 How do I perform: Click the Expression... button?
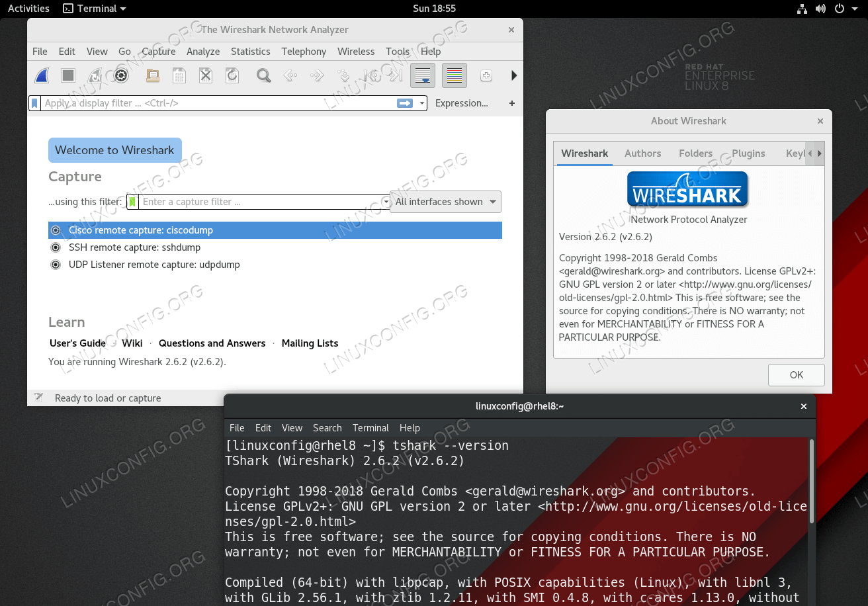pos(462,103)
